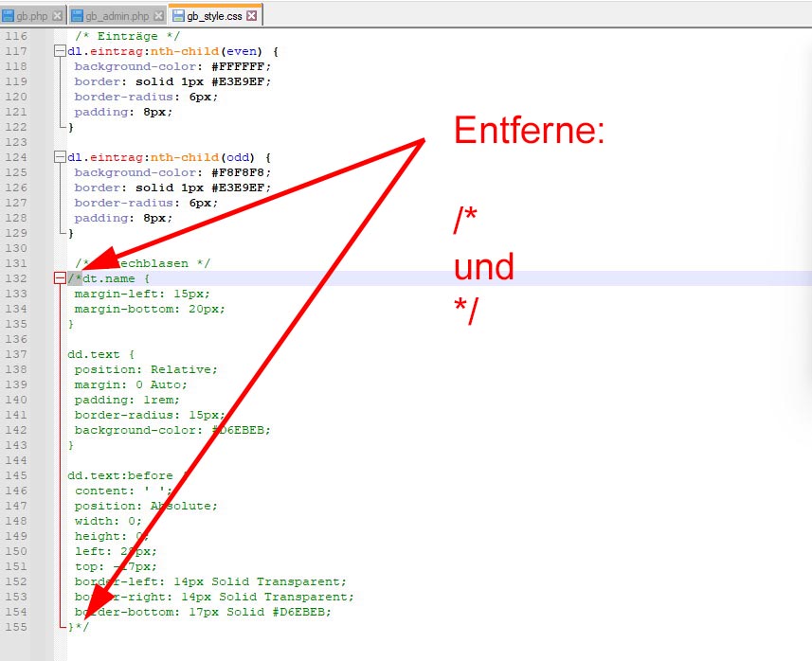The height and width of the screenshot is (661, 812).
Task: Collapse the nth-child(even) block fold marker
Action: (x=60, y=51)
